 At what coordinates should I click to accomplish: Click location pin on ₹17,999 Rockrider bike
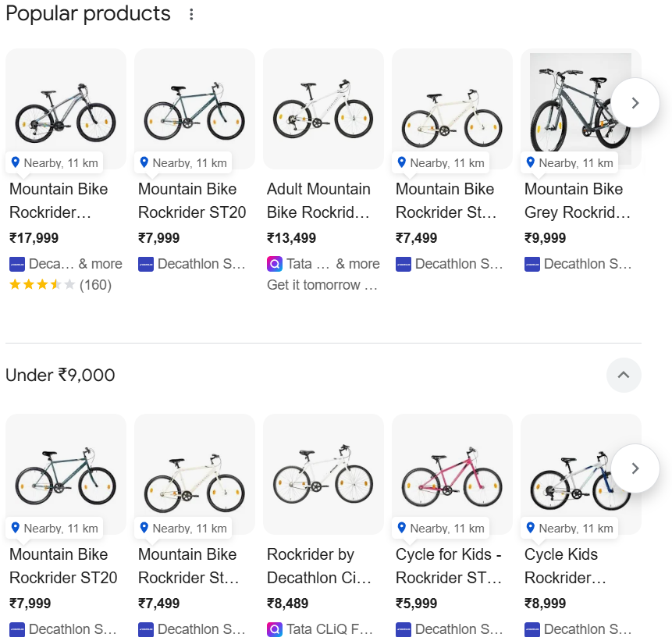click(x=15, y=162)
